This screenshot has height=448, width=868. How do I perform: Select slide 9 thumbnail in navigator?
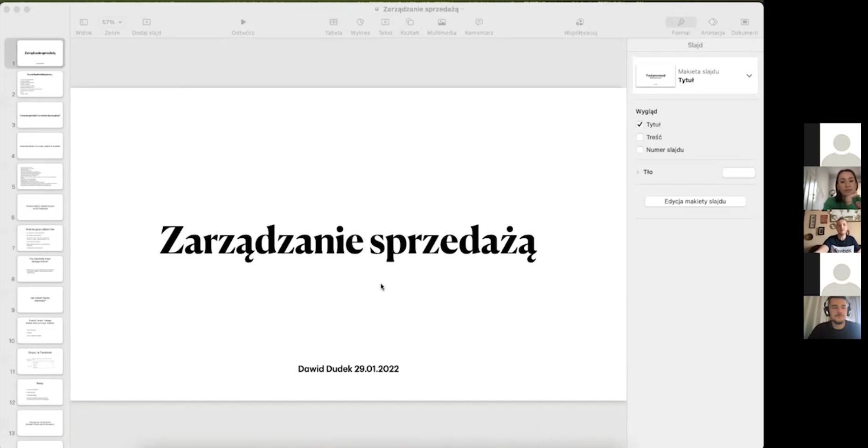[x=40, y=300]
